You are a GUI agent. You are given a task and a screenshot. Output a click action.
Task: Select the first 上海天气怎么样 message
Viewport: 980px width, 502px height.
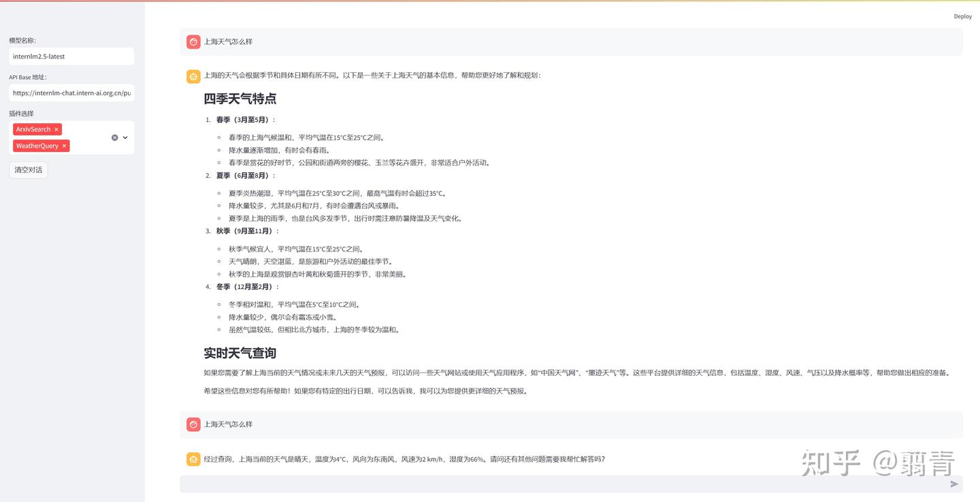(227, 42)
